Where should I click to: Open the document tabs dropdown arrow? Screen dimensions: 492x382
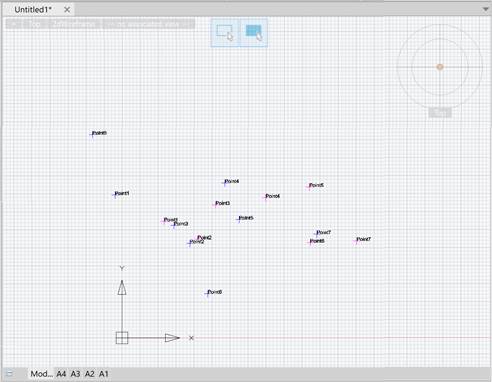coord(485,9)
